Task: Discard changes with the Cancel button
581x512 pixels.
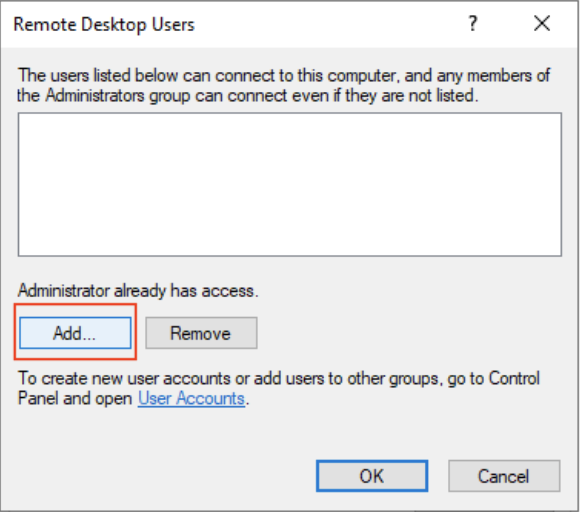Action: [x=504, y=476]
